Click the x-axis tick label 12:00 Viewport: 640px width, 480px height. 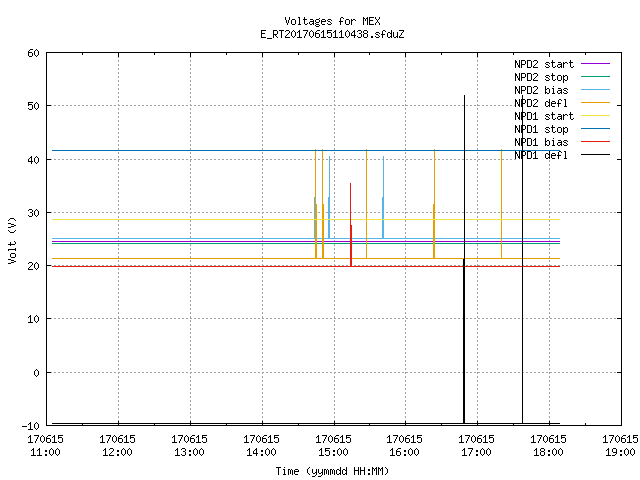117,452
